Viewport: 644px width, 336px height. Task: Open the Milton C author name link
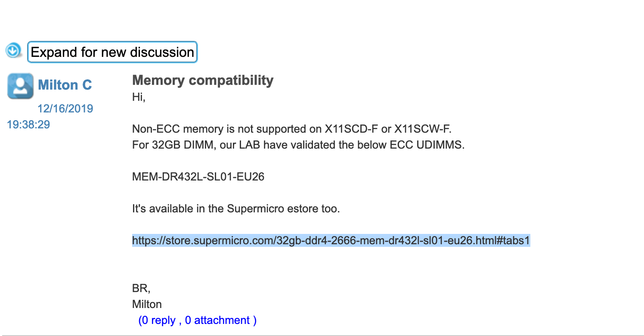65,85
